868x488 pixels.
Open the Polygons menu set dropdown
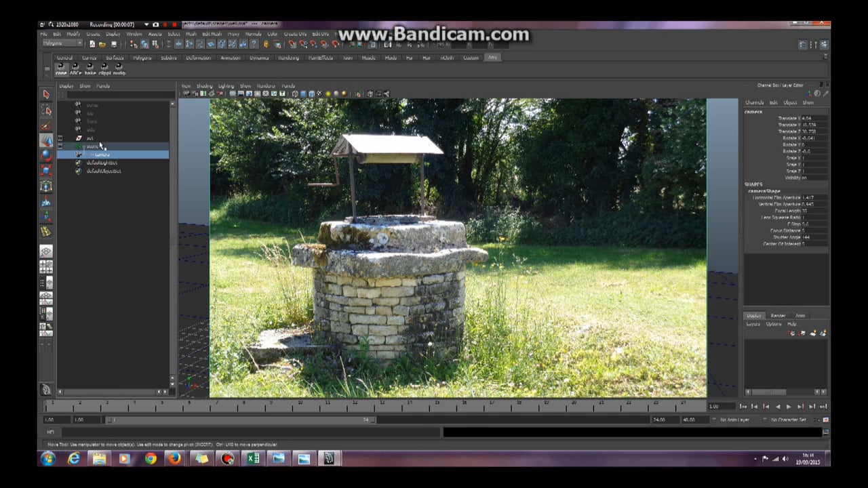click(x=62, y=43)
